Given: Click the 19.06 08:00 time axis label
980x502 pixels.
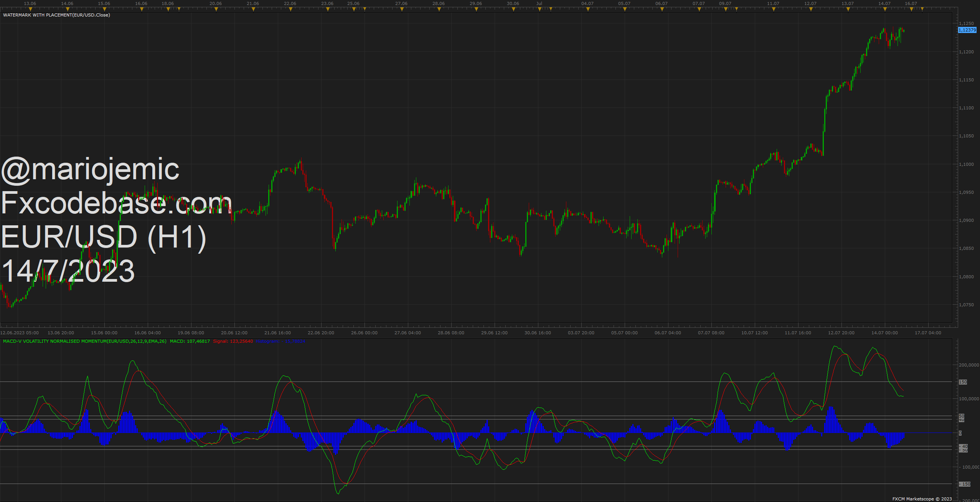Looking at the screenshot, I should [191, 333].
